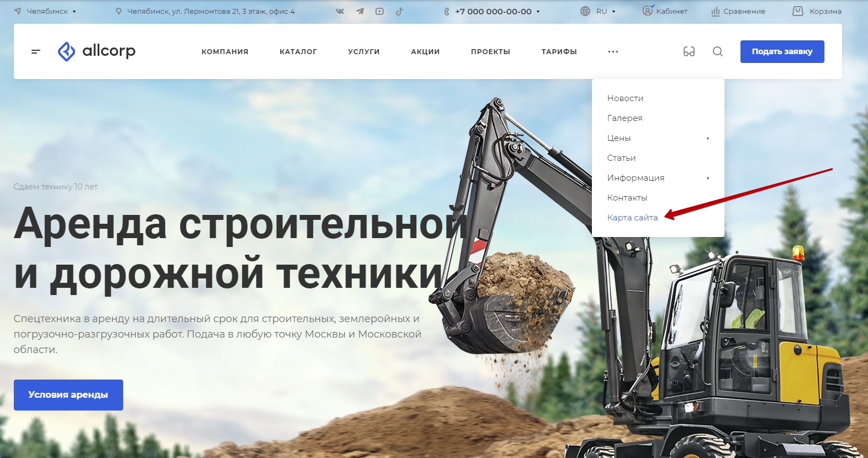Screen dimensions: 868x458
Task: Open the Каталог menu
Action: tap(298, 51)
